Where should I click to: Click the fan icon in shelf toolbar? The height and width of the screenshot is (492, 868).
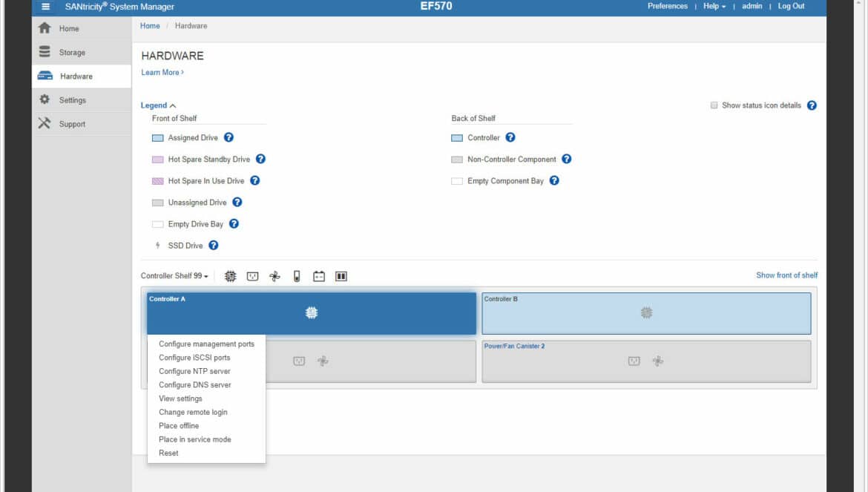(274, 276)
